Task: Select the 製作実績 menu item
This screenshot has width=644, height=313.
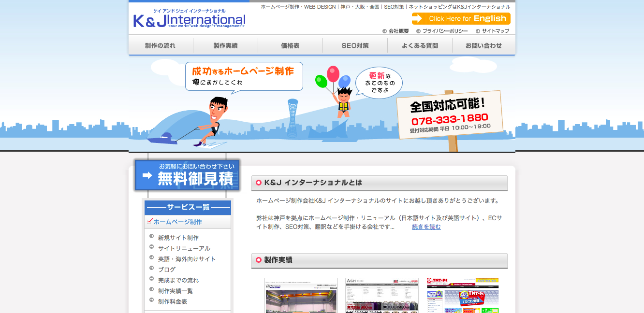Action: (x=226, y=45)
